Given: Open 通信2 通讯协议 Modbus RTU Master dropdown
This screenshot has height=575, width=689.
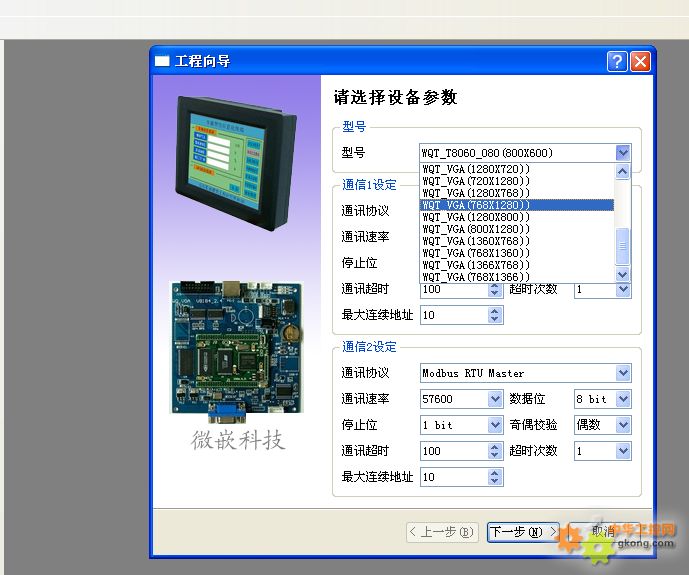Looking at the screenshot, I should pyautogui.click(x=623, y=373).
